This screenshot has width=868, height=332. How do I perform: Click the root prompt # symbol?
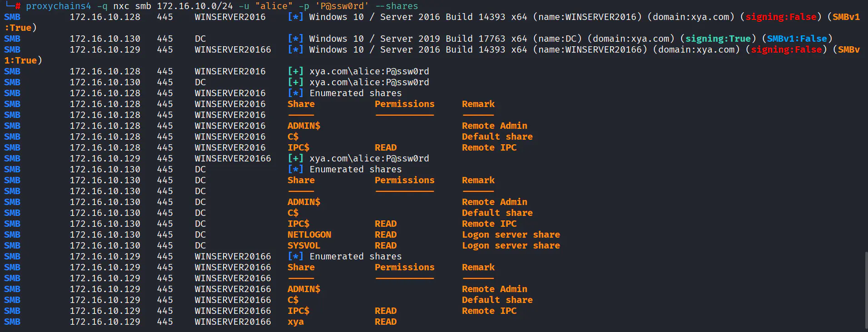click(x=18, y=6)
